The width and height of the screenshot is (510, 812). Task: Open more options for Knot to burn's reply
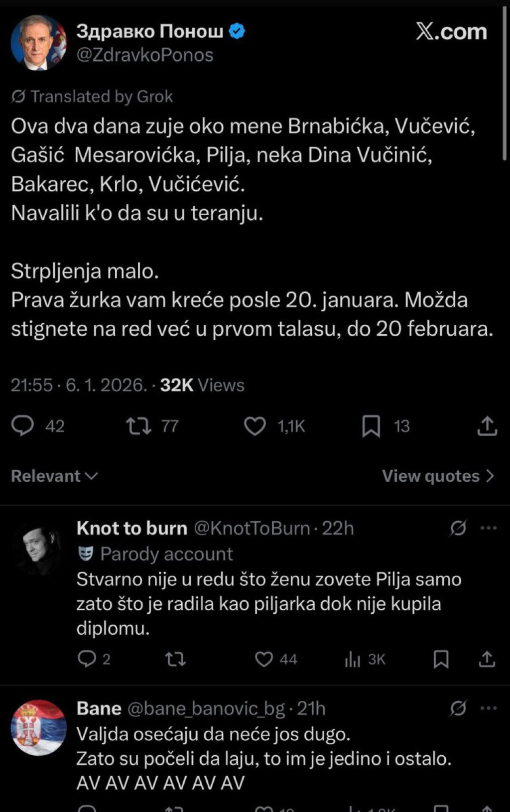tap(489, 528)
